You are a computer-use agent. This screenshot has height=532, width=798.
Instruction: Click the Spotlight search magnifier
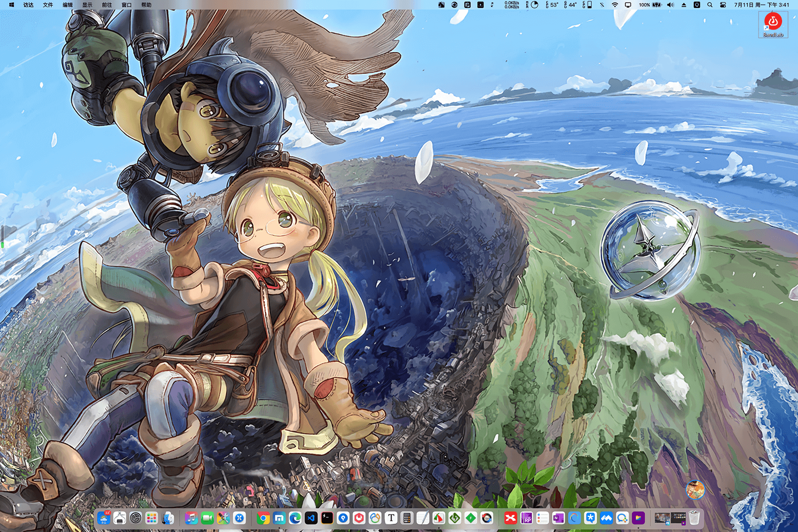pos(710,5)
